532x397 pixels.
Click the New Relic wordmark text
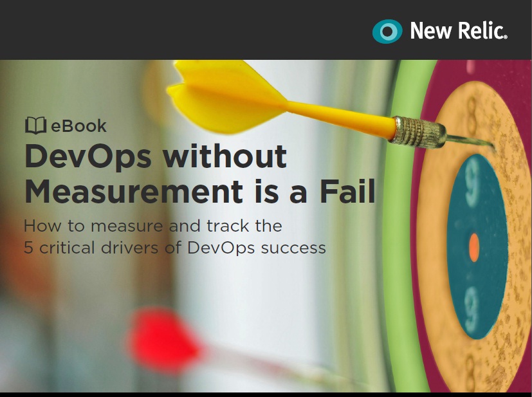pos(459,30)
